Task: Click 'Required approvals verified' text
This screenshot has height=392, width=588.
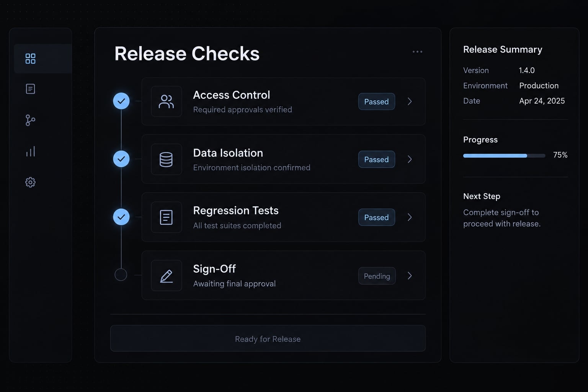Action: pyautogui.click(x=243, y=110)
